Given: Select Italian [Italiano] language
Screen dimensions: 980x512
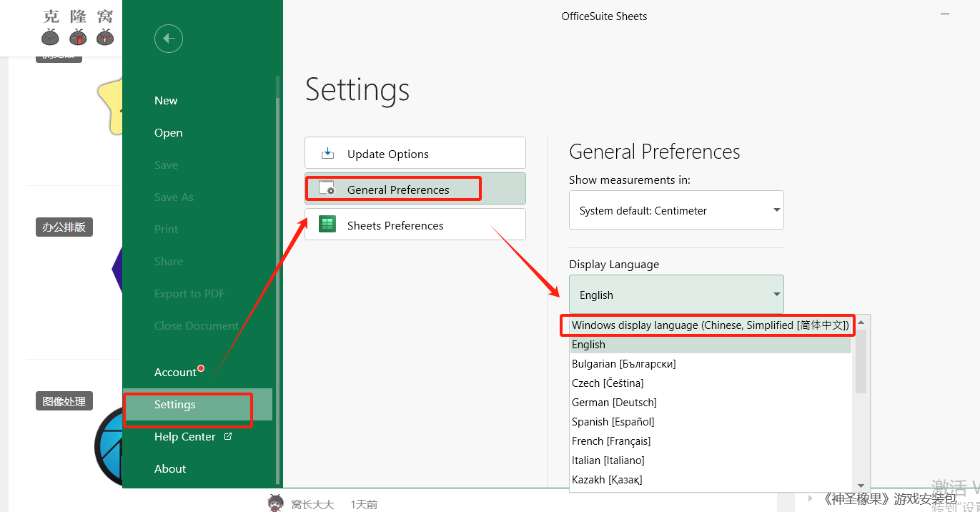Looking at the screenshot, I should coord(711,461).
